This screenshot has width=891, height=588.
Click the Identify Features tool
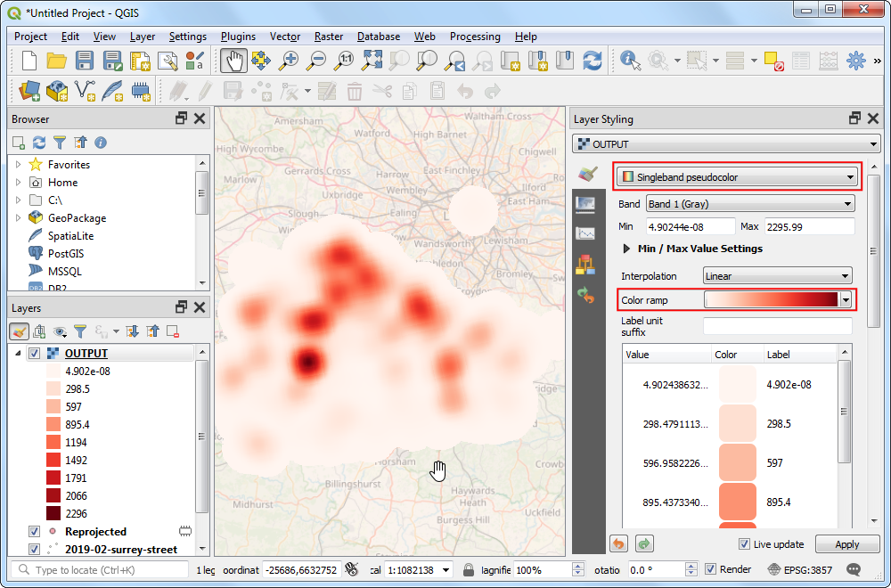point(631,61)
